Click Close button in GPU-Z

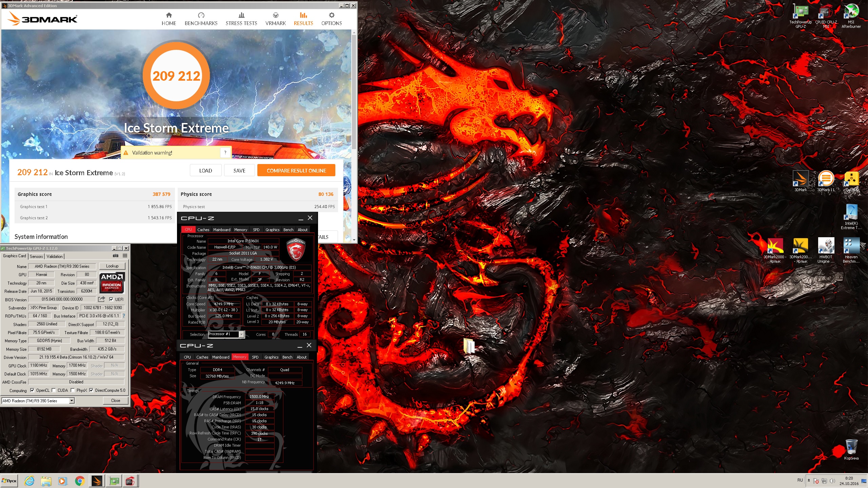[116, 400]
